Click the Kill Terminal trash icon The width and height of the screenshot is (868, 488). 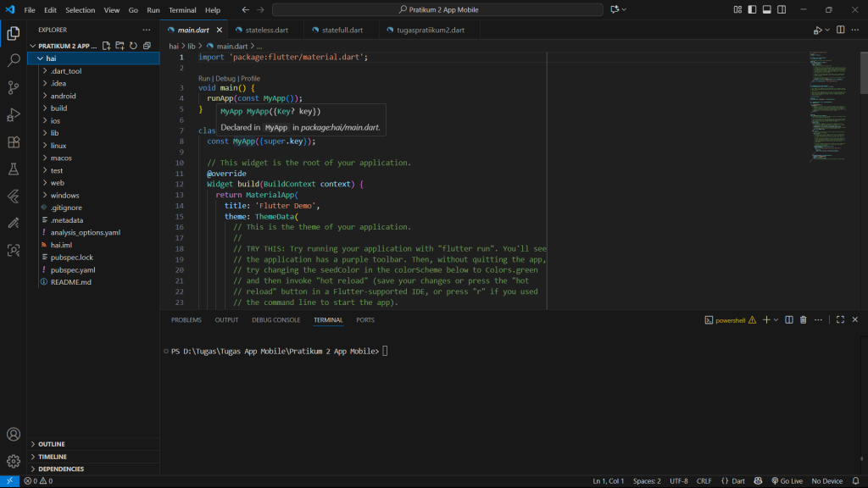[803, 320]
